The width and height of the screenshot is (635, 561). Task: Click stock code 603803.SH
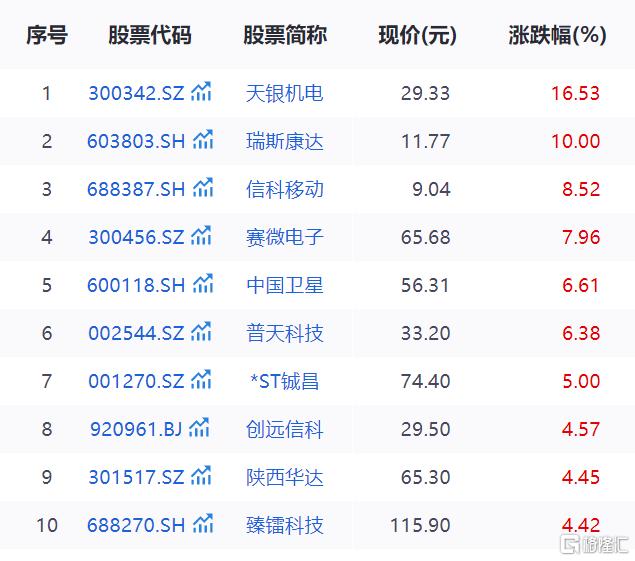pyautogui.click(x=136, y=141)
